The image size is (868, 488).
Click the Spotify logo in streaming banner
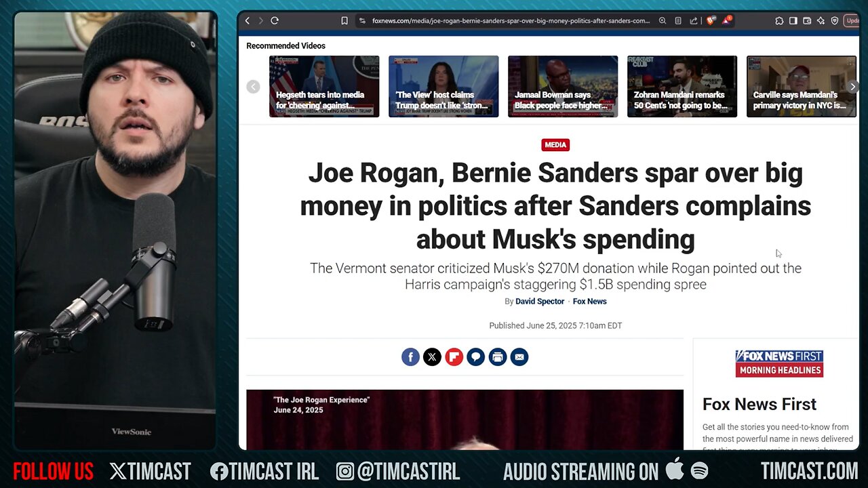[x=699, y=470]
